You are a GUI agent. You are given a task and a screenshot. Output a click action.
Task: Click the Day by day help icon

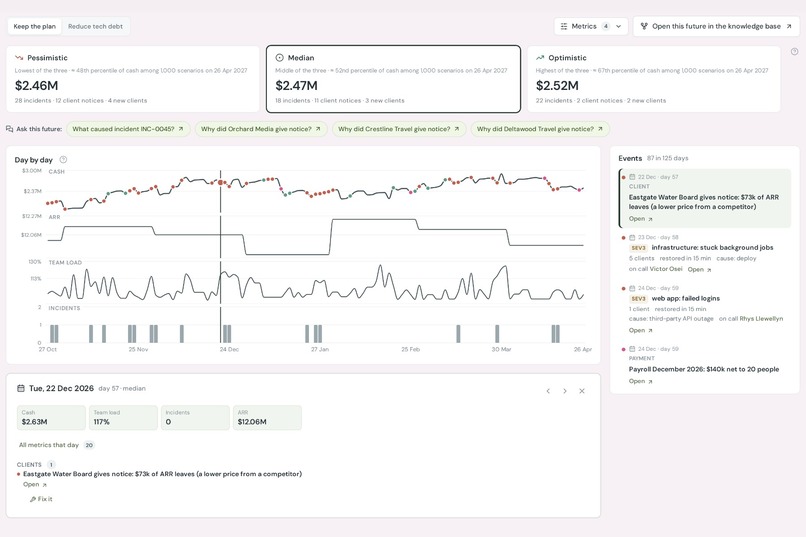point(63,159)
